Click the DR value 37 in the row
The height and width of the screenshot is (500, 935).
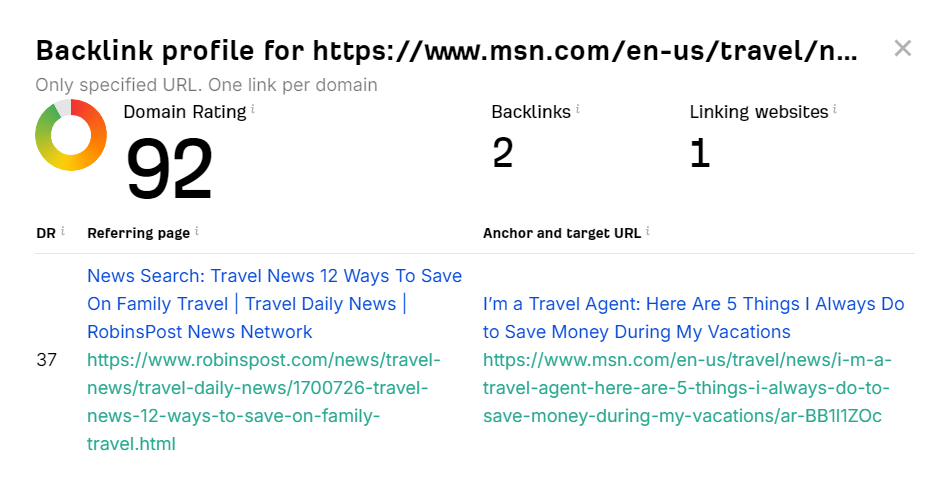47,360
